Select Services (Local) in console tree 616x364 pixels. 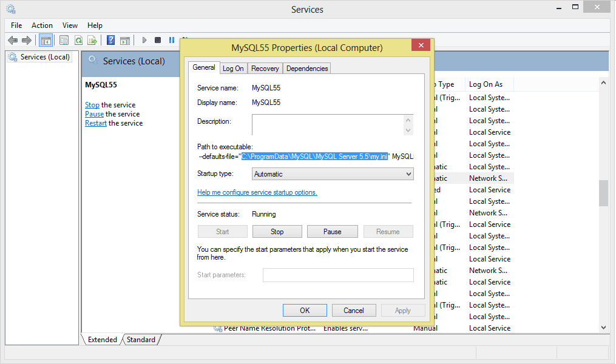39,57
